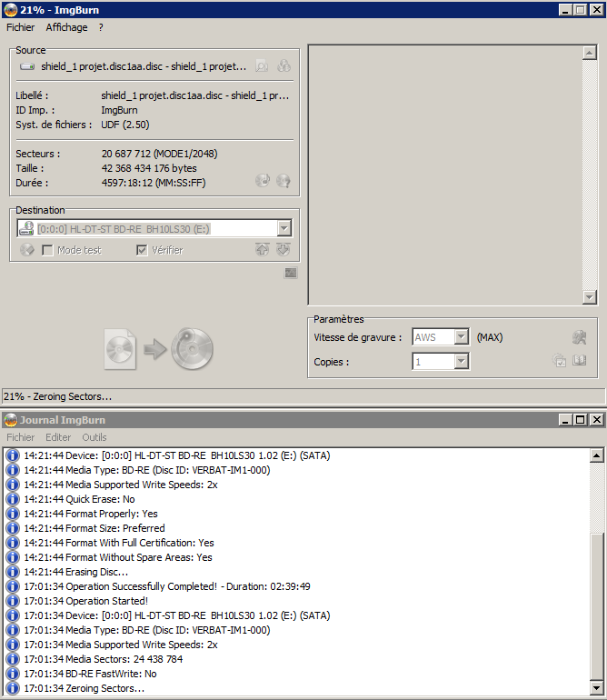
Task: Click log line 'Operation Successfully Completed!'
Action: (167, 586)
